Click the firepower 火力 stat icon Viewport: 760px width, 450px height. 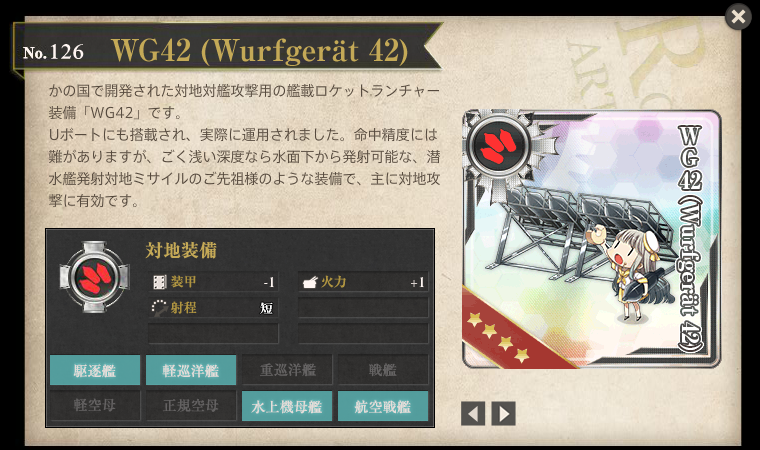tap(310, 282)
